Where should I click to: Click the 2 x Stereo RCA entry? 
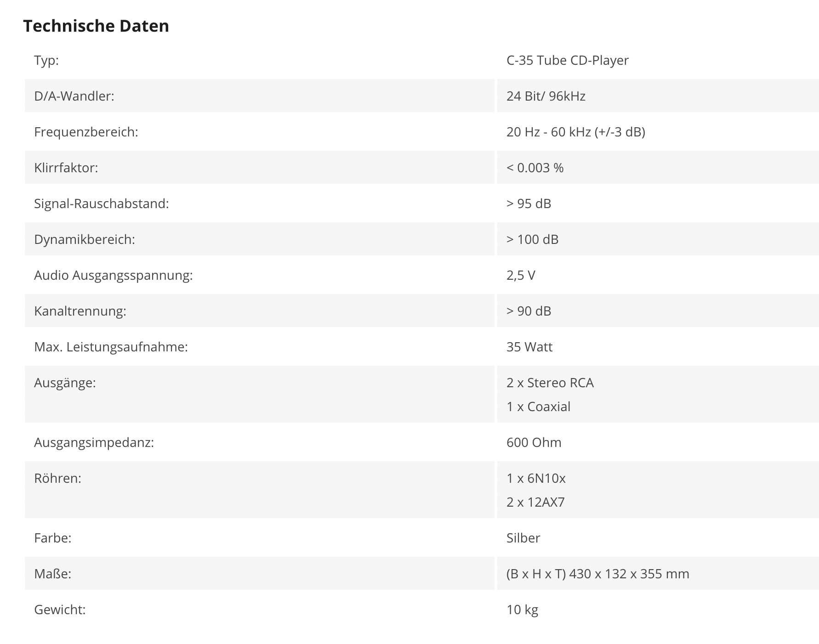coord(550,383)
